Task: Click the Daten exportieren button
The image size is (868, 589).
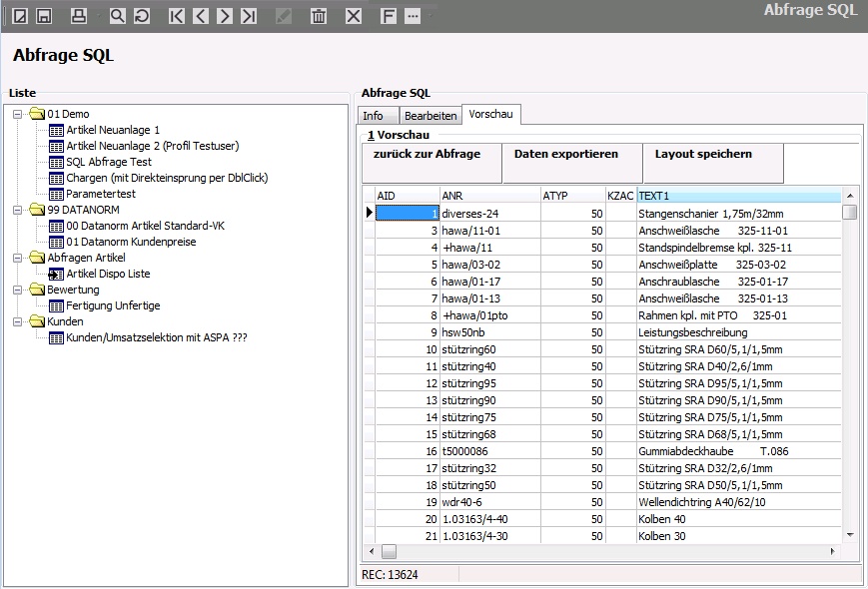Action: coord(572,163)
